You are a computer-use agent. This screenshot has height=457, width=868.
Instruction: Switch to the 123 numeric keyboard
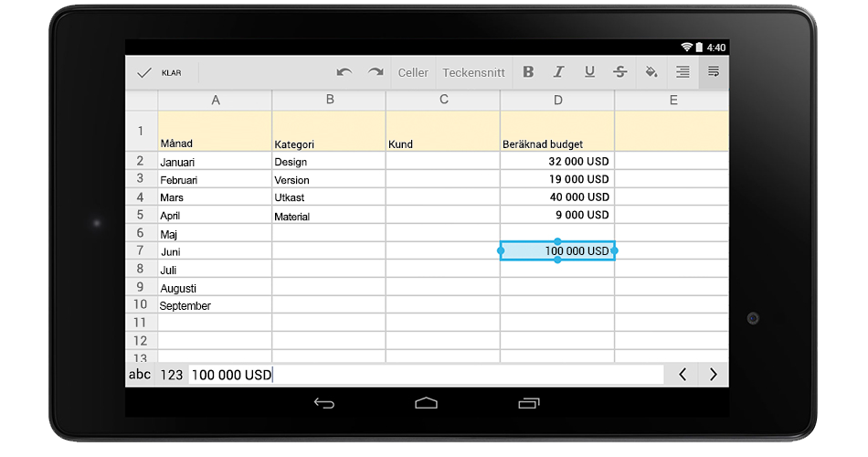coord(172,375)
